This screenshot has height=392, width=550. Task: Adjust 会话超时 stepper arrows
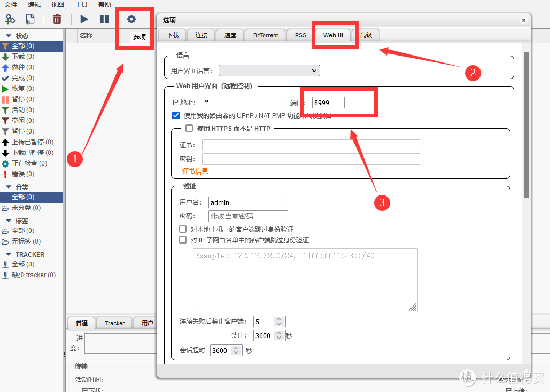(x=236, y=350)
